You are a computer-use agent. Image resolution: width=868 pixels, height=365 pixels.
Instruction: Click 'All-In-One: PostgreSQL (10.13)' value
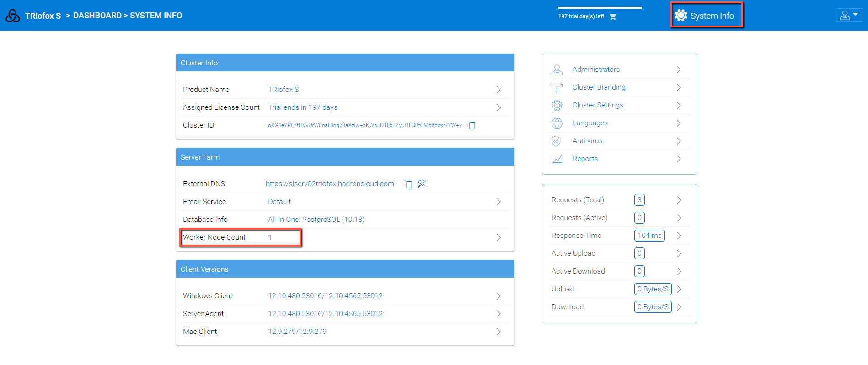pyautogui.click(x=316, y=220)
